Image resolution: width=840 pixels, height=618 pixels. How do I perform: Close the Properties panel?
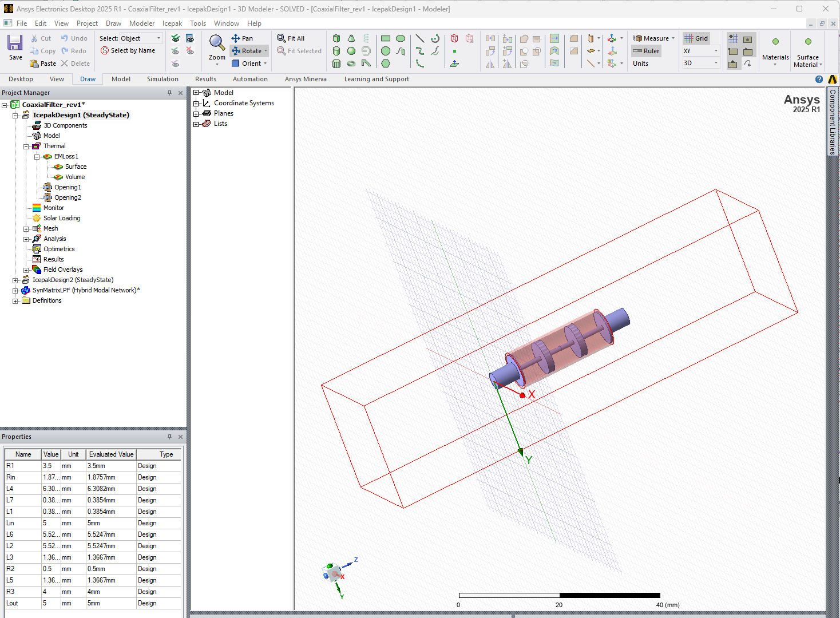[180, 437]
